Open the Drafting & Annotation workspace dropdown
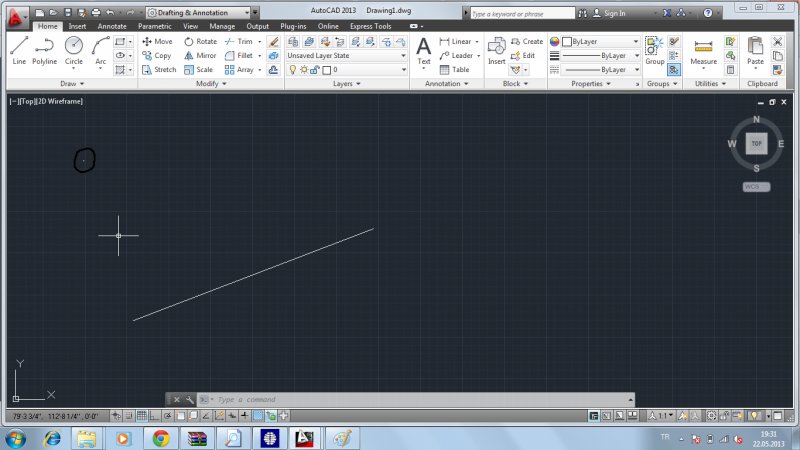 (x=198, y=13)
